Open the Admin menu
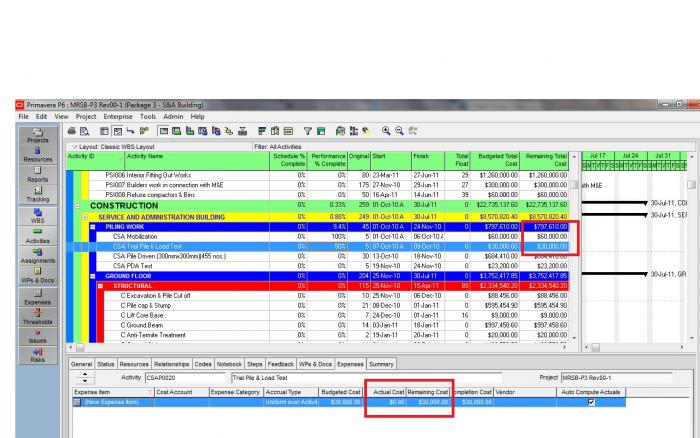 [173, 117]
